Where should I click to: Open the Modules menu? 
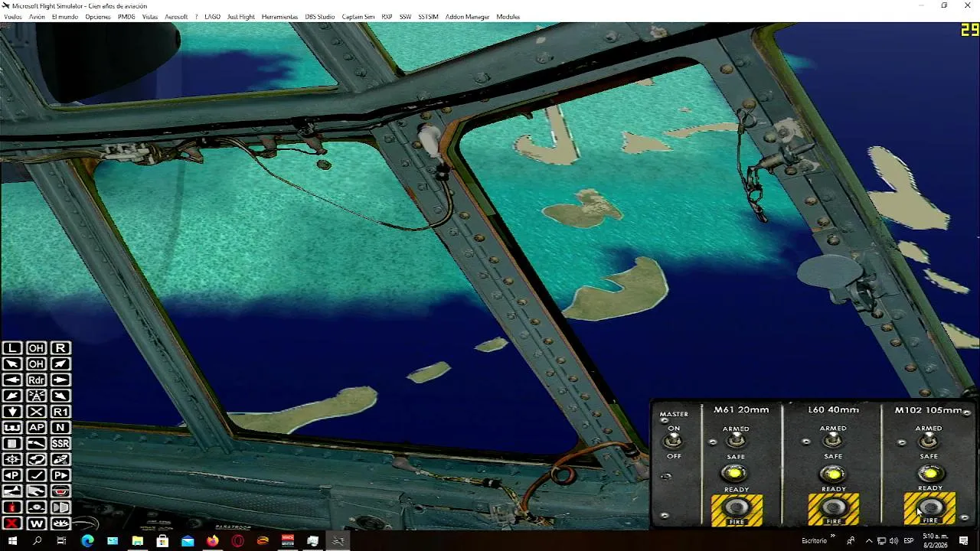[x=508, y=17]
